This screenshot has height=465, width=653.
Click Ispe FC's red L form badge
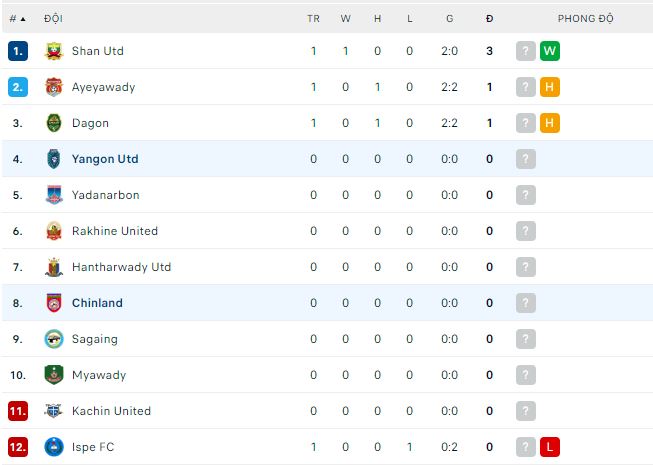tap(549, 447)
